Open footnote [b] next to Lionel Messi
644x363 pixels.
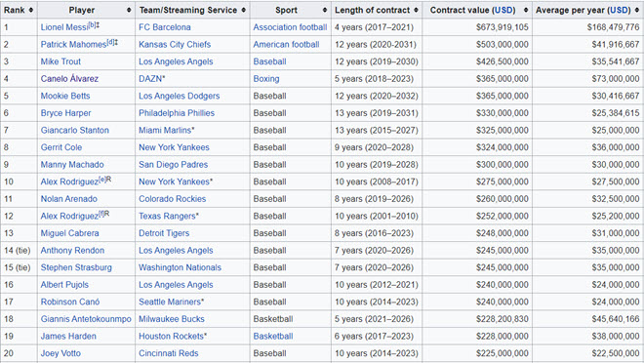coord(92,25)
